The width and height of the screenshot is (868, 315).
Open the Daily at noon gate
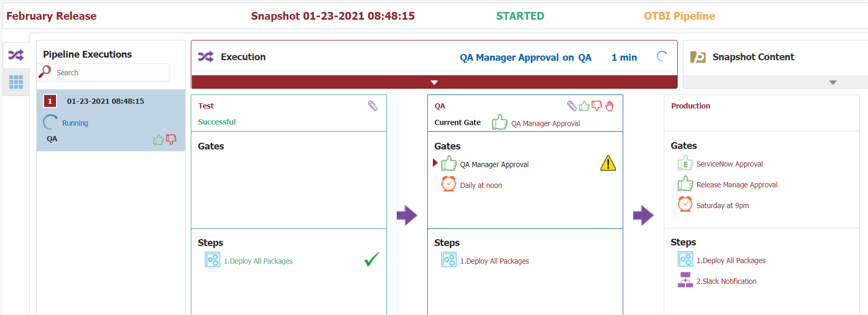tap(481, 185)
